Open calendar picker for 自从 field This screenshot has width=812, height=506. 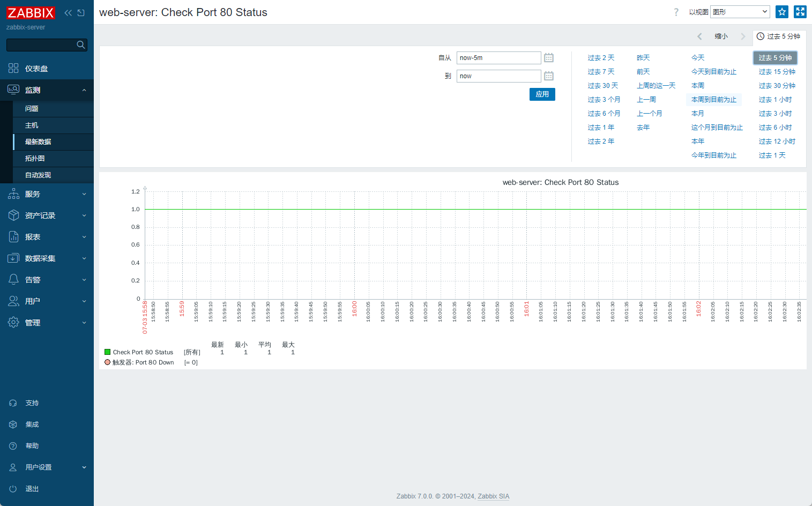(549, 58)
